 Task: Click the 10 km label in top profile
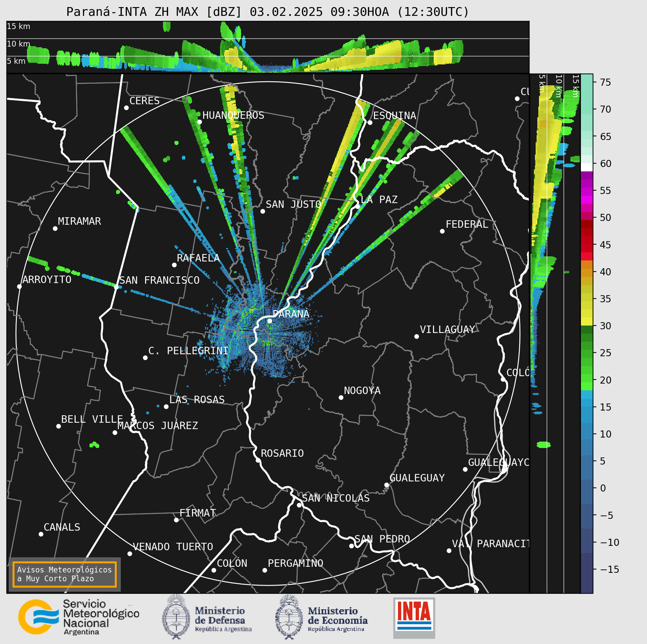(19, 44)
